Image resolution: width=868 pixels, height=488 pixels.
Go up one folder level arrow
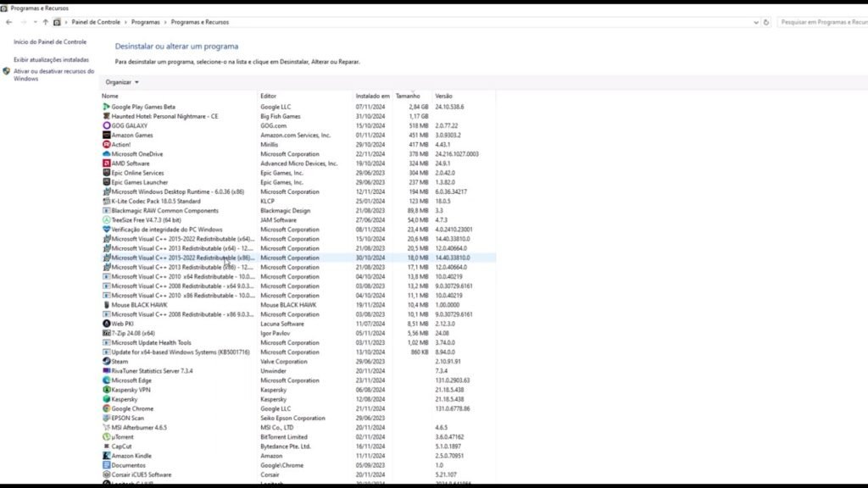(46, 22)
